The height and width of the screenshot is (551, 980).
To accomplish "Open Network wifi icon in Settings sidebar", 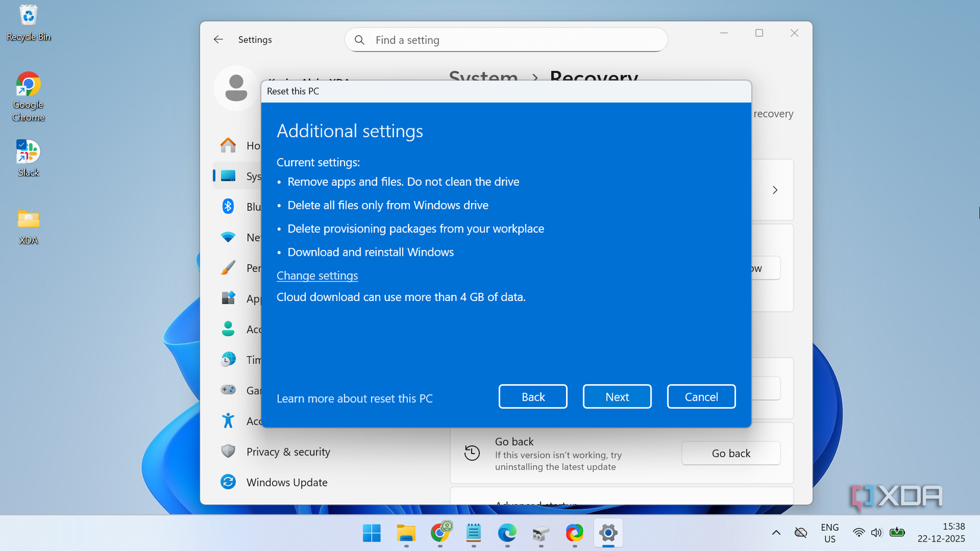I will coord(228,237).
